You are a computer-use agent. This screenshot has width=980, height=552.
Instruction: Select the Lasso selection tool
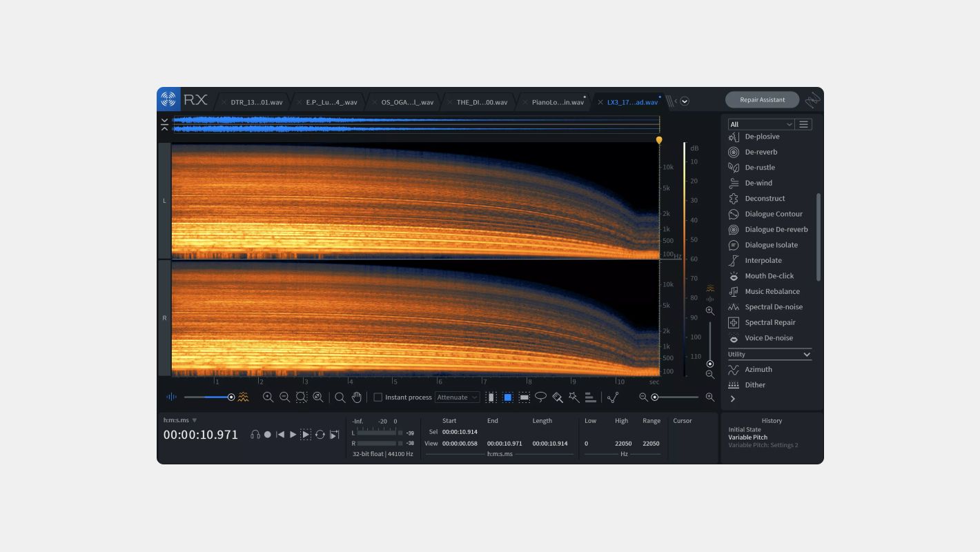pyautogui.click(x=541, y=397)
